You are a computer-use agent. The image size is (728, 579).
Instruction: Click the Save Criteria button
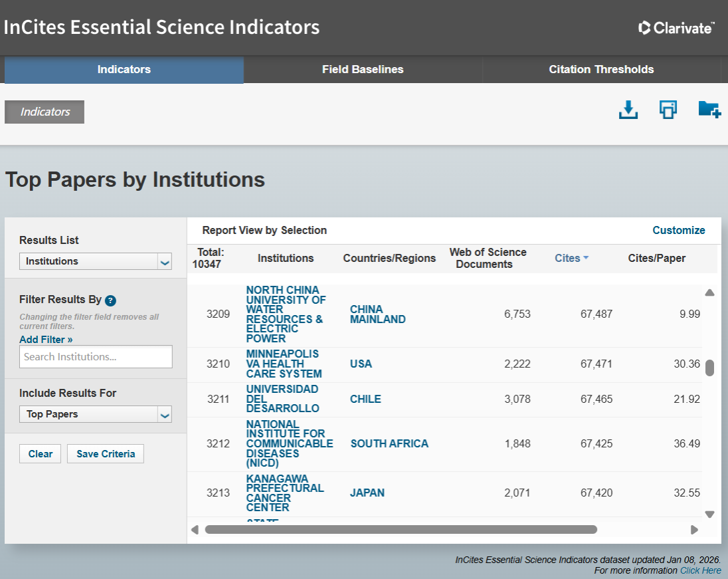(x=106, y=454)
